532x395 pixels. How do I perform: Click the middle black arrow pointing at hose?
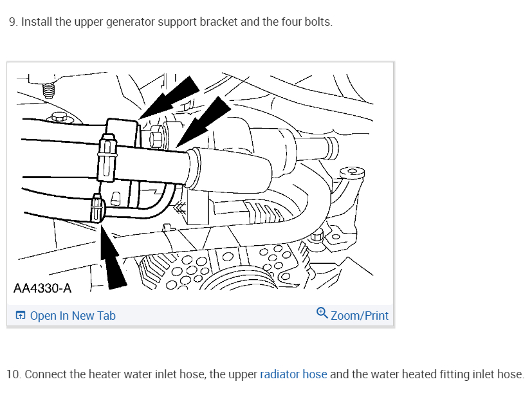203,122
